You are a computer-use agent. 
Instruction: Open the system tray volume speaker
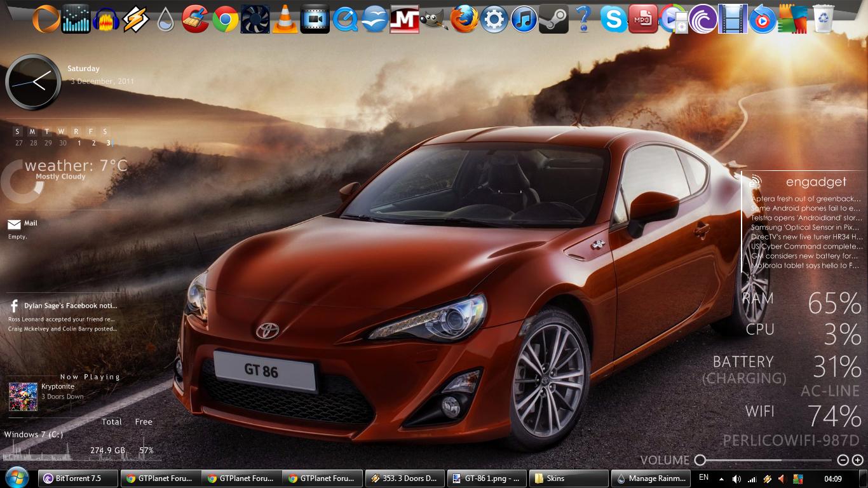pyautogui.click(x=736, y=478)
